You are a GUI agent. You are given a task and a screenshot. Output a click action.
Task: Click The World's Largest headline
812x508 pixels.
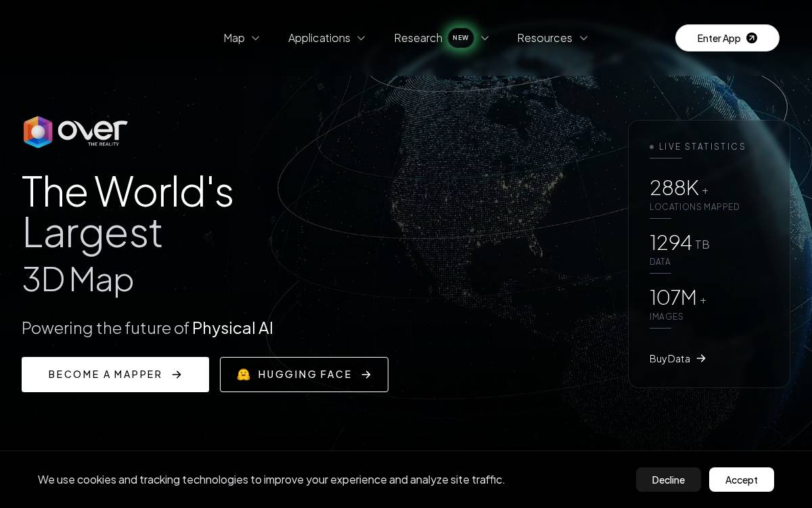pyautogui.click(x=127, y=212)
